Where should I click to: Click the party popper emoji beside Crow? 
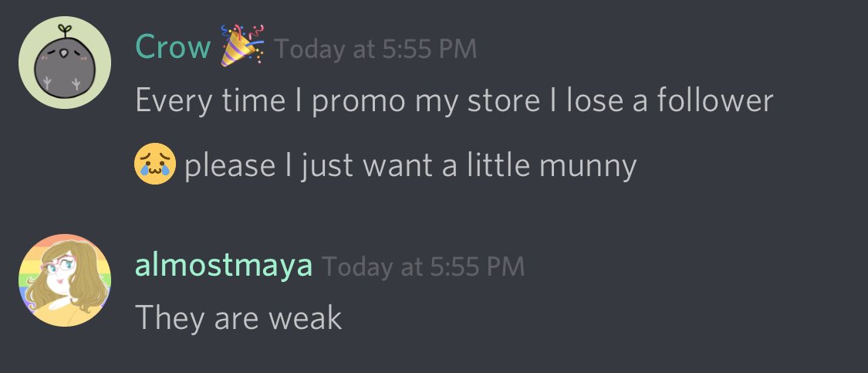point(242,46)
